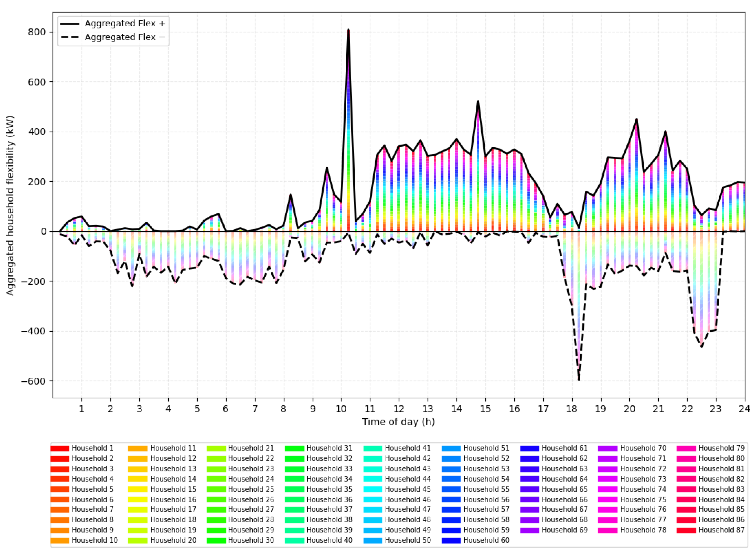This screenshot has width=756, height=553.
Task: Click the Household 16 yellow swatch
Action: (138, 500)
